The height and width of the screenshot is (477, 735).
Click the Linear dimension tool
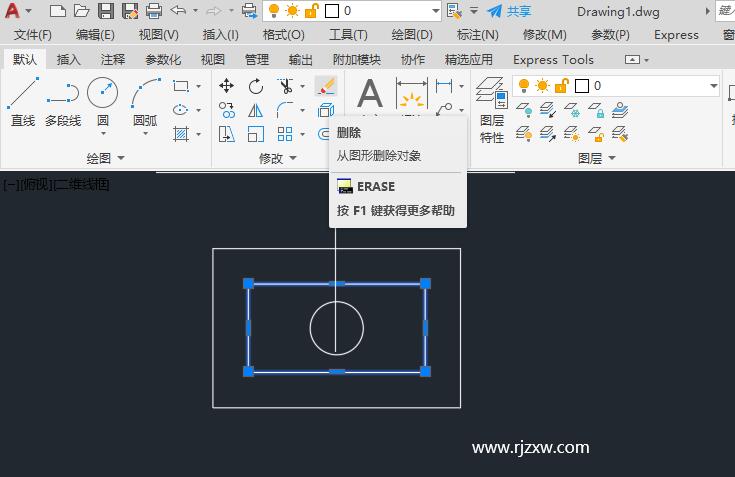coord(444,86)
